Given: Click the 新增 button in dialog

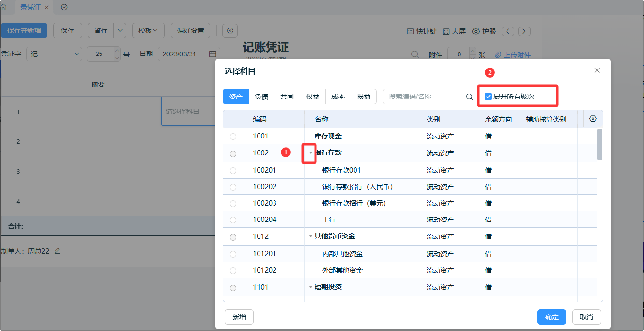Looking at the screenshot, I should point(239,317).
